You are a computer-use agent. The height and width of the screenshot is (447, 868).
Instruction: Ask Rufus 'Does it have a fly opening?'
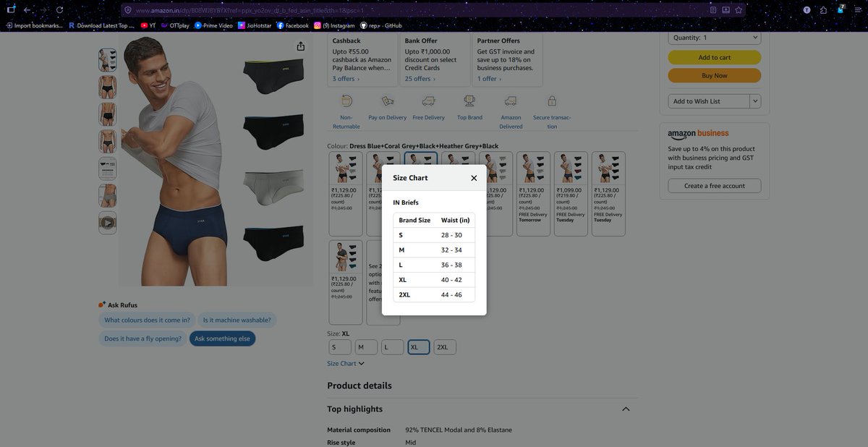(x=143, y=339)
